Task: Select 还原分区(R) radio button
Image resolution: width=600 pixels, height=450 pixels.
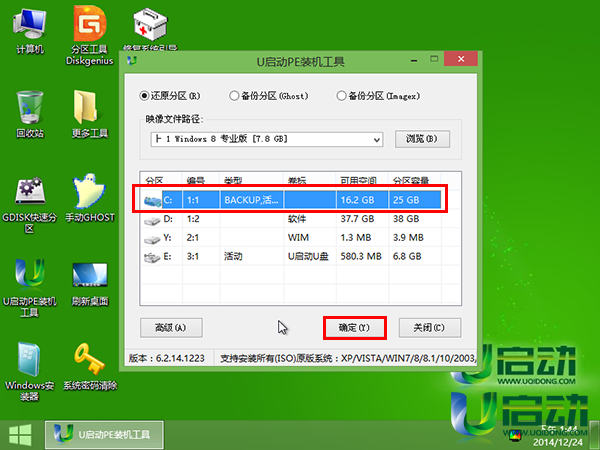Action: (144, 96)
